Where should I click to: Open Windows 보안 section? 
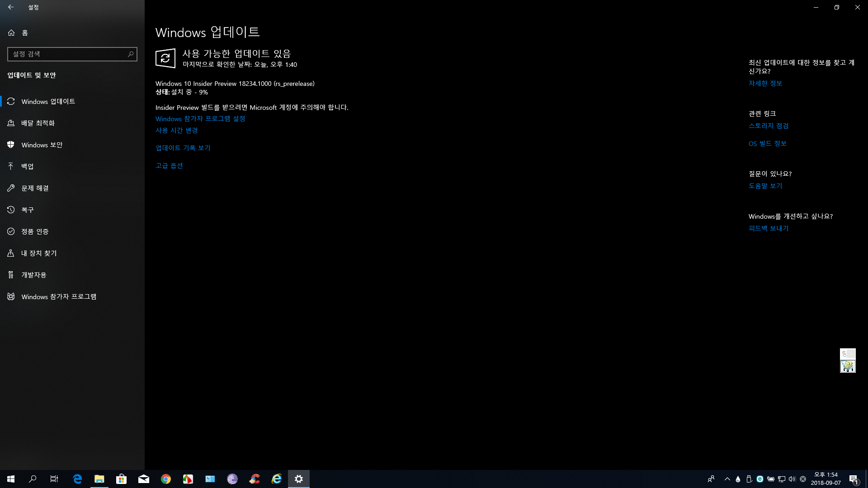point(72,145)
